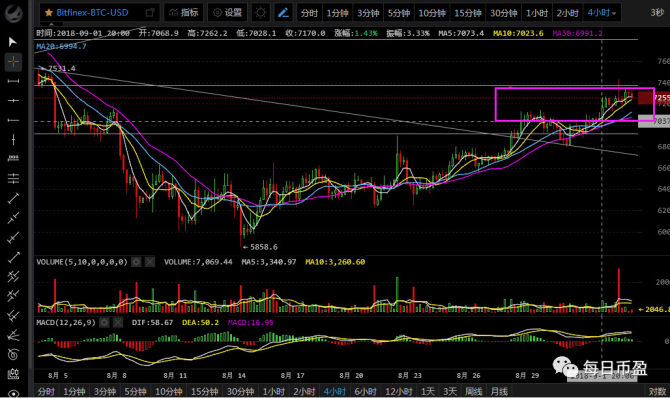Select the vertical line drawing tool

click(x=13, y=139)
